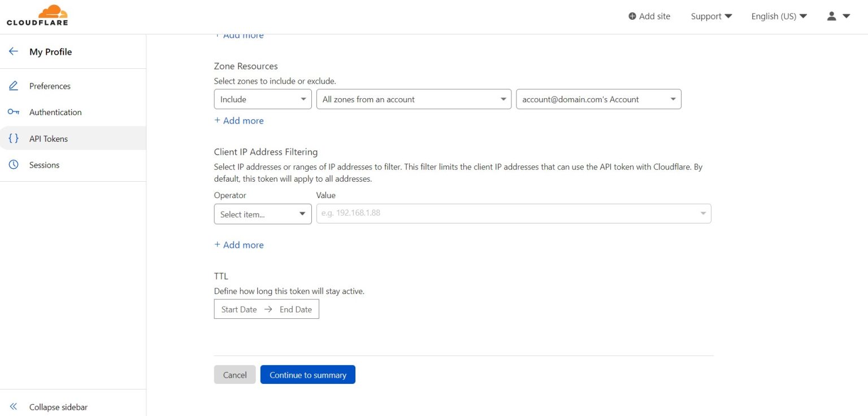
Task: Click the Start Date field under TTL
Action: pos(238,309)
